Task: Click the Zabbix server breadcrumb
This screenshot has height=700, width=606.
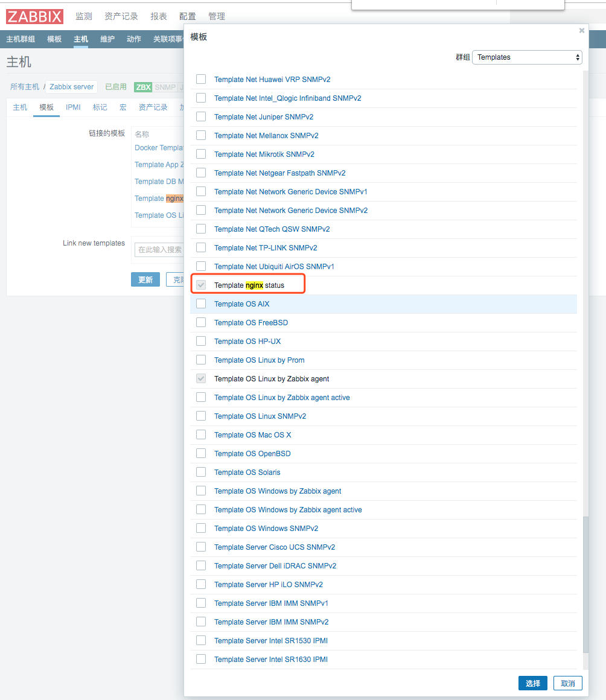Action: coord(71,87)
